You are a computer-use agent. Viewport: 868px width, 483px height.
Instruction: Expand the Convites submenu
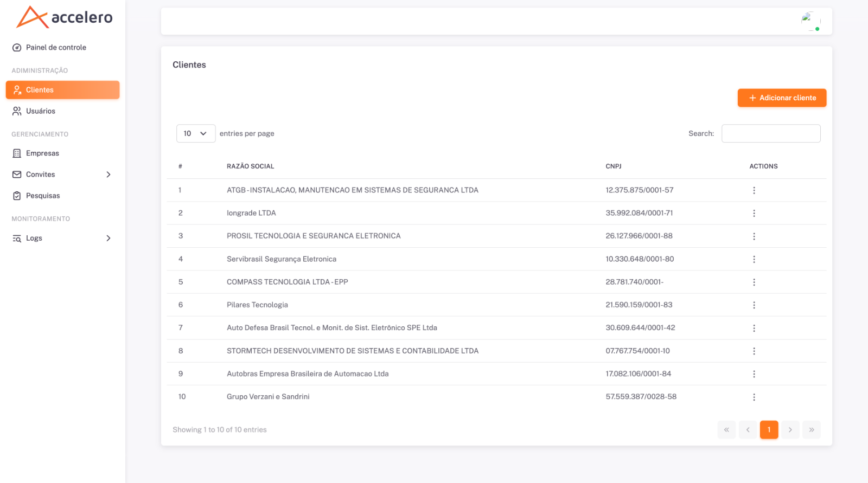pos(62,175)
